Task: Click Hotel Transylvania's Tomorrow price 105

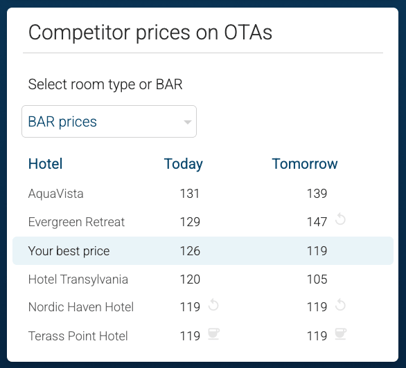Action: pyautogui.click(x=317, y=279)
